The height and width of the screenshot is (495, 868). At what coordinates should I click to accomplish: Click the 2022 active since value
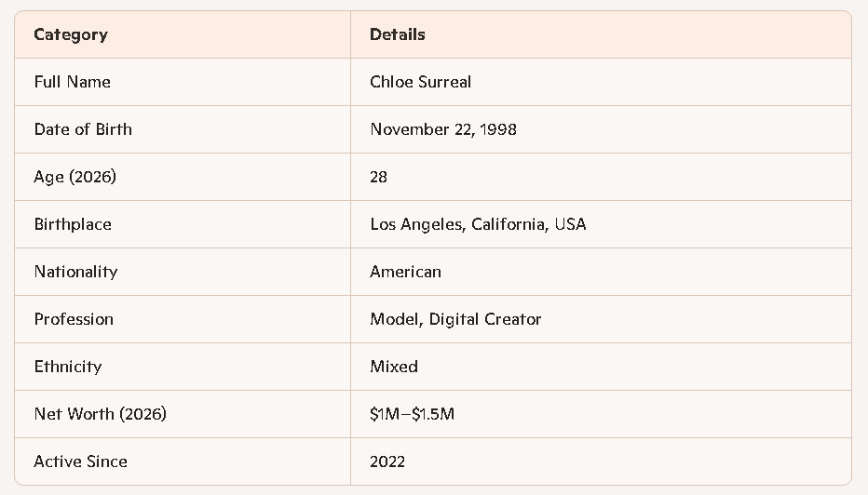(x=387, y=462)
